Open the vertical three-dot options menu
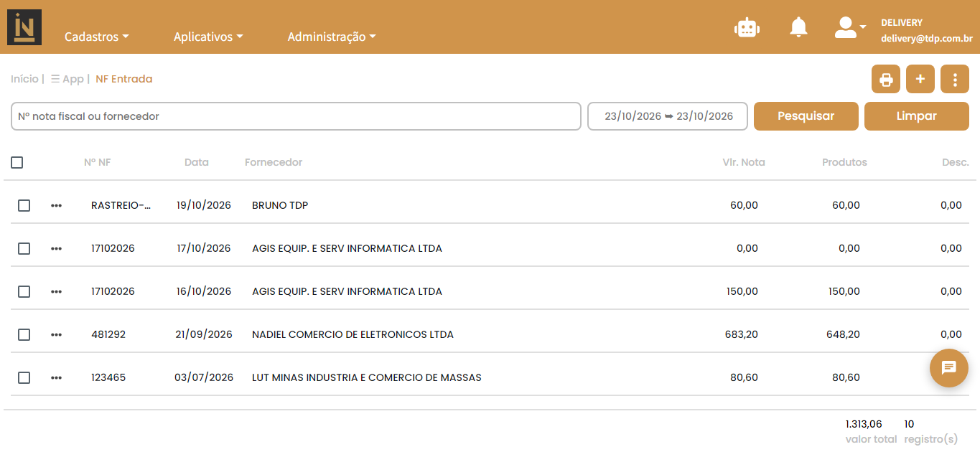The width and height of the screenshot is (980, 452). [955, 79]
